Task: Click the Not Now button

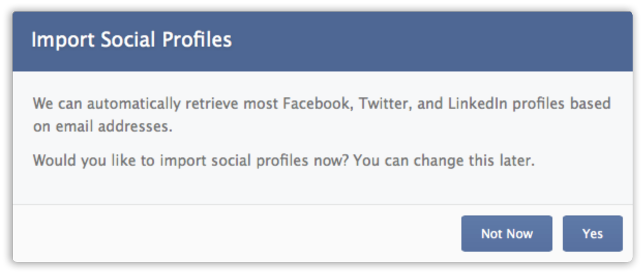Action: [x=506, y=234]
